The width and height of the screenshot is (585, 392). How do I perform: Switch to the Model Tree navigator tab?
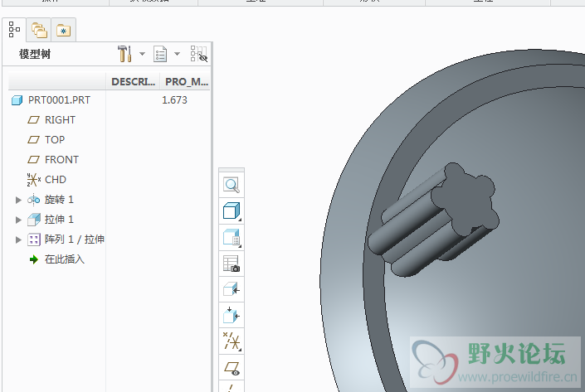[14, 30]
